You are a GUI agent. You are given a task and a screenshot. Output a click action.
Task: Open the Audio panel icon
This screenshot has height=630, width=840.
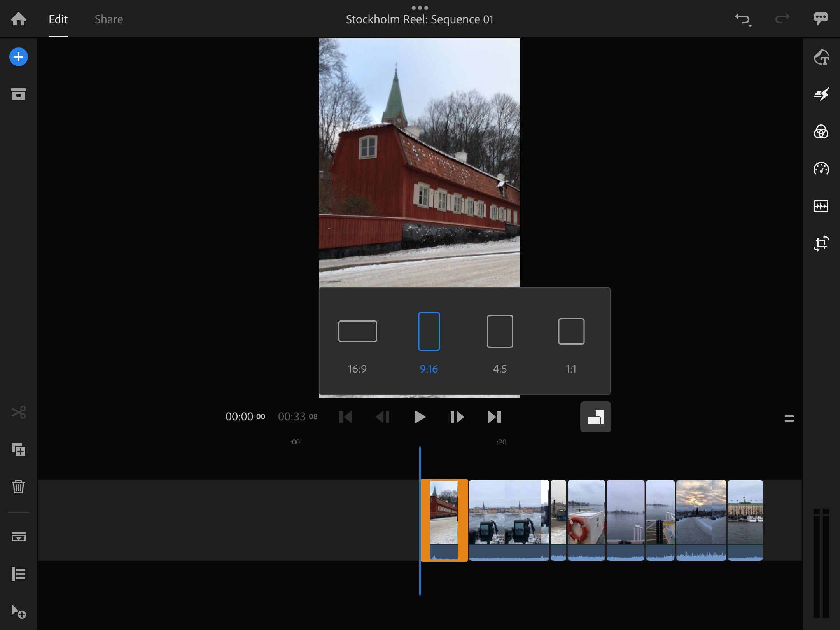coord(821,206)
